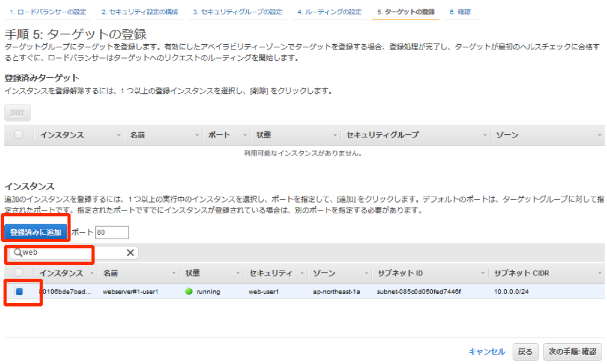Click the running status text

click(x=208, y=292)
